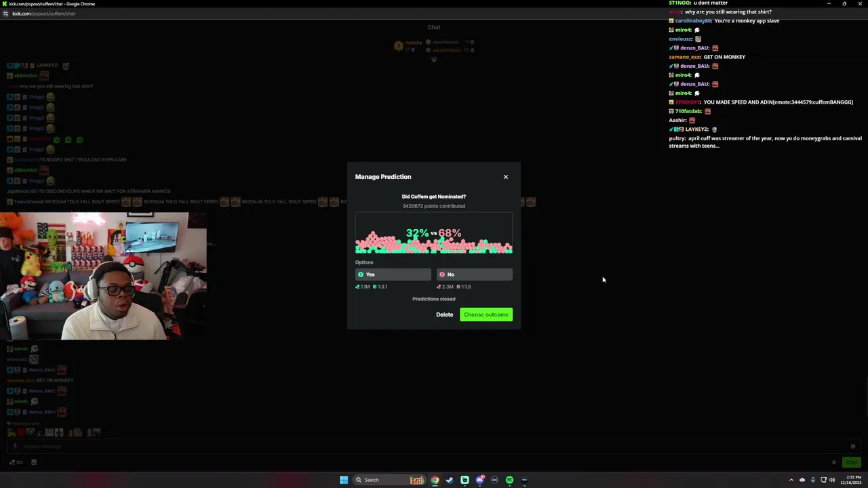This screenshot has height=488, width=868.
Task: Open Discord from the taskbar
Action: click(480, 480)
